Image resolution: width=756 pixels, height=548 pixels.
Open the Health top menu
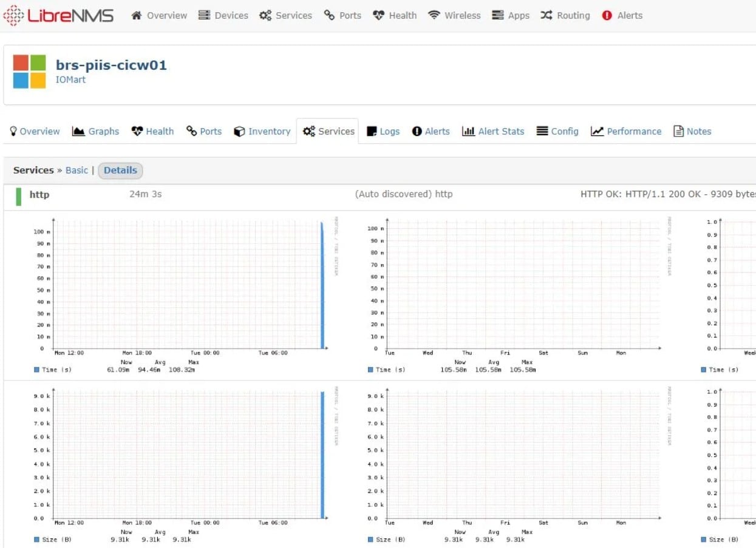coord(395,15)
